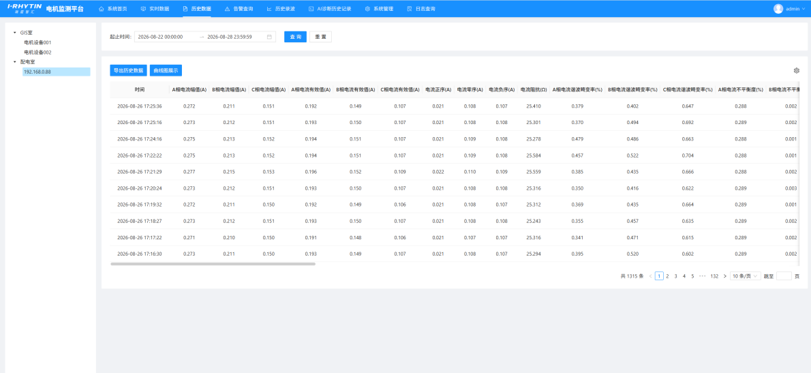Click harmonic value 0.647
811x373 pixels.
coord(688,106)
